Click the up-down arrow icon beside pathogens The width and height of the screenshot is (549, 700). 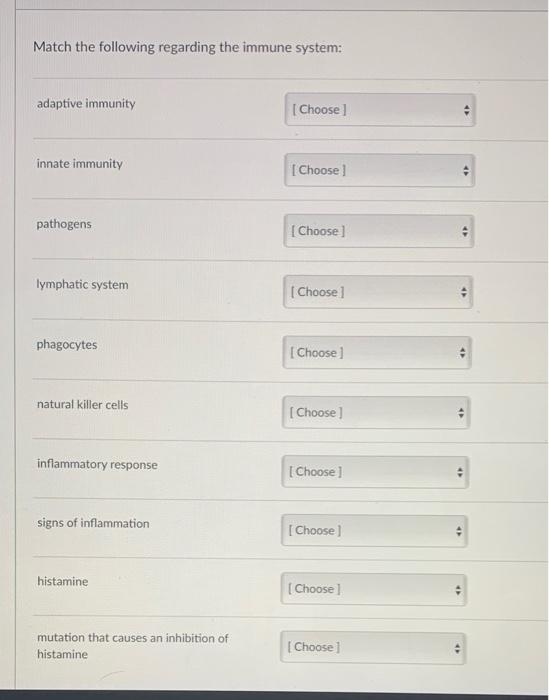pyautogui.click(x=465, y=231)
